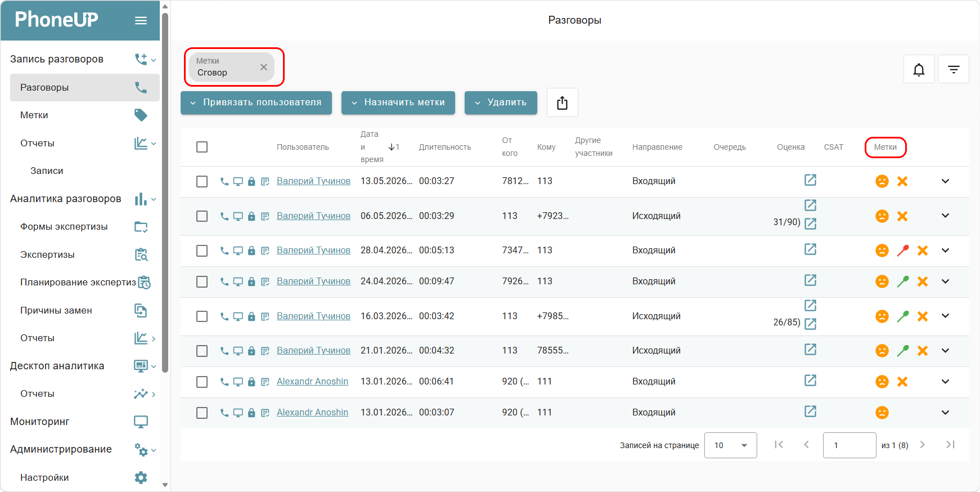This screenshot has height=492, width=980.
Task: Click the page number input field
Action: coord(849,445)
